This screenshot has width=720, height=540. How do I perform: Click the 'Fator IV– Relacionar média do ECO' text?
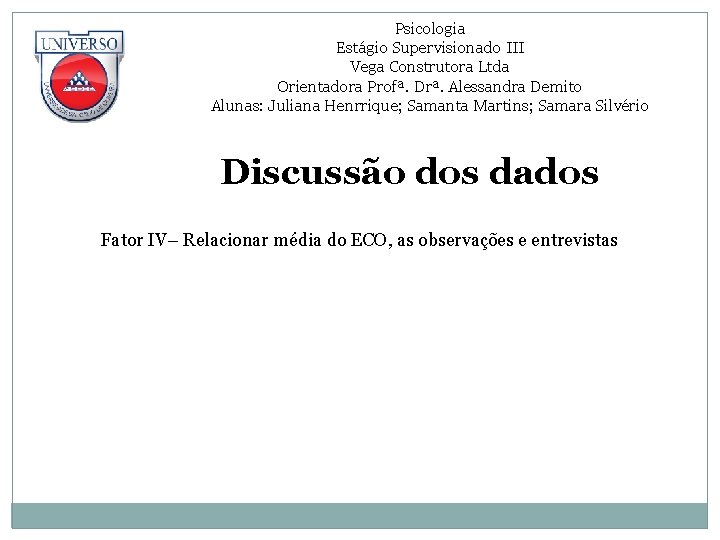click(x=359, y=240)
